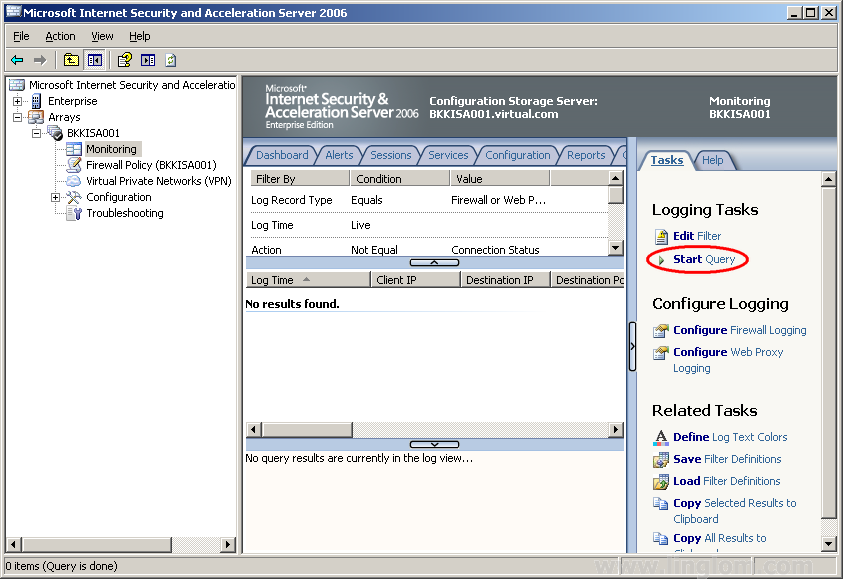Click the Client IP column header
The image size is (843, 579).
click(416, 280)
